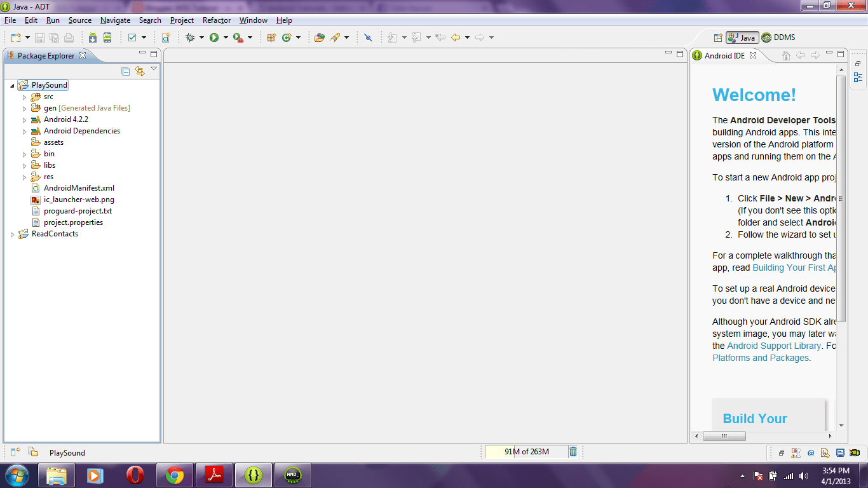
Task: Open dropdown next to New icon
Action: point(27,37)
